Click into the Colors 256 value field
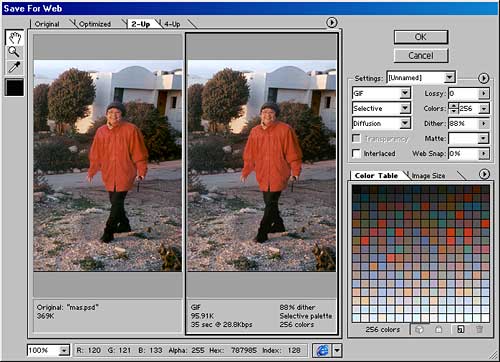Screen dimensions: 500x362 [468, 108]
